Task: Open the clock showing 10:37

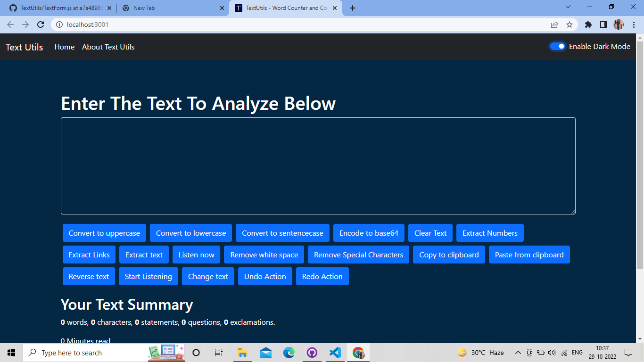Action: click(602, 353)
